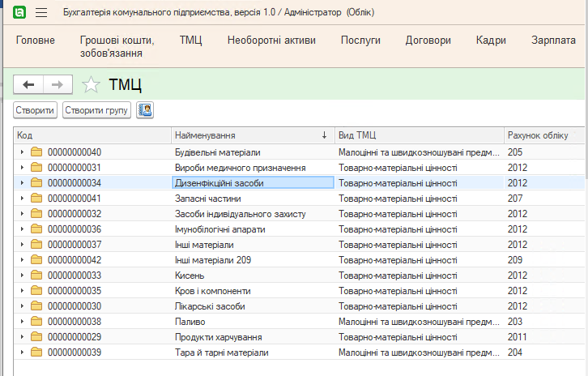Click folder icon of Кров і компоненти

(36, 290)
